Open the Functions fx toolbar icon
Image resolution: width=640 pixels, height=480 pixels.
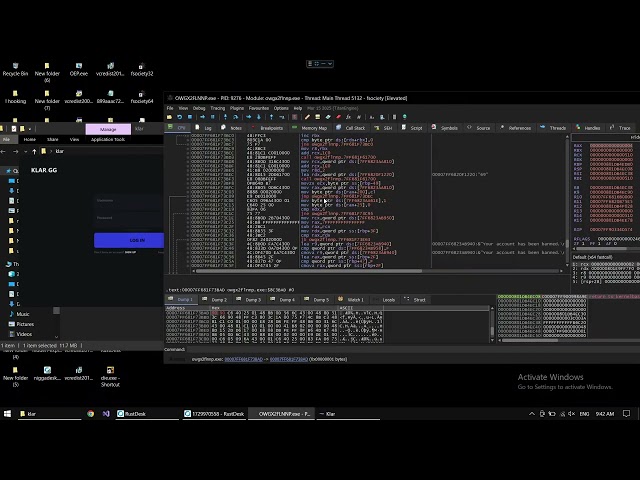coord(348,117)
